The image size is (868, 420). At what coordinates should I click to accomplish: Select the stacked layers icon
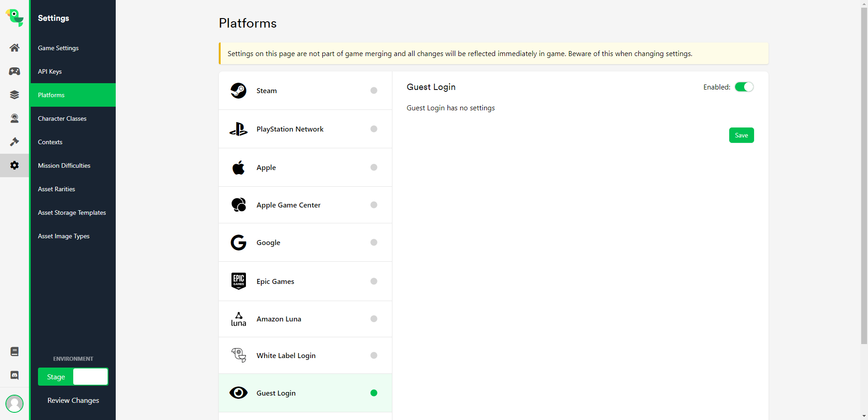pos(14,95)
